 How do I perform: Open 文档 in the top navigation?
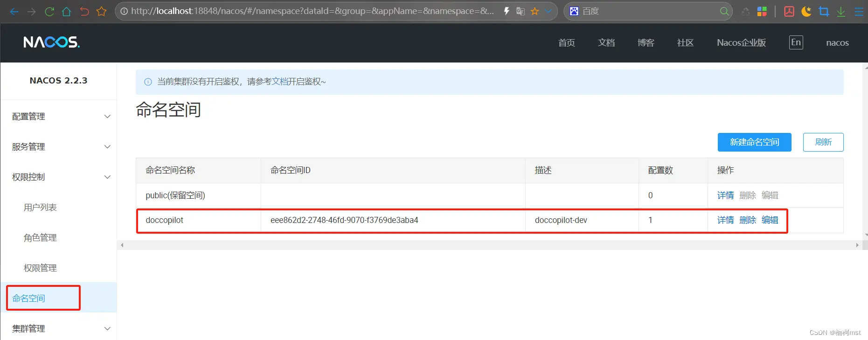(606, 42)
